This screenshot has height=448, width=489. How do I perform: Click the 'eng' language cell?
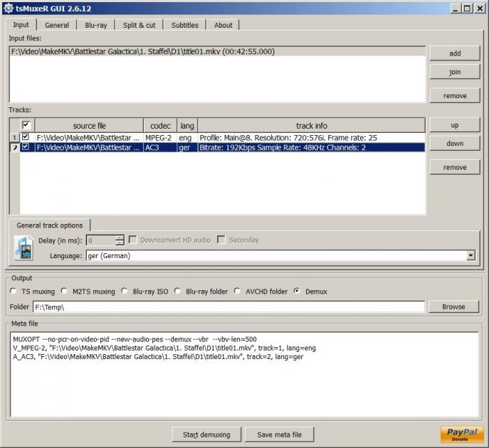[x=187, y=138]
